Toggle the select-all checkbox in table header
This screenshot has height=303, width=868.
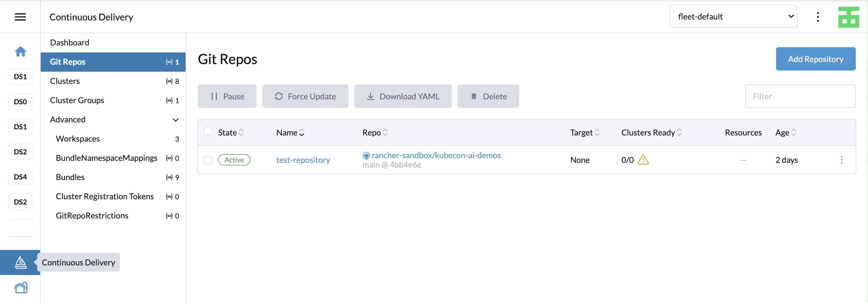[x=208, y=132]
